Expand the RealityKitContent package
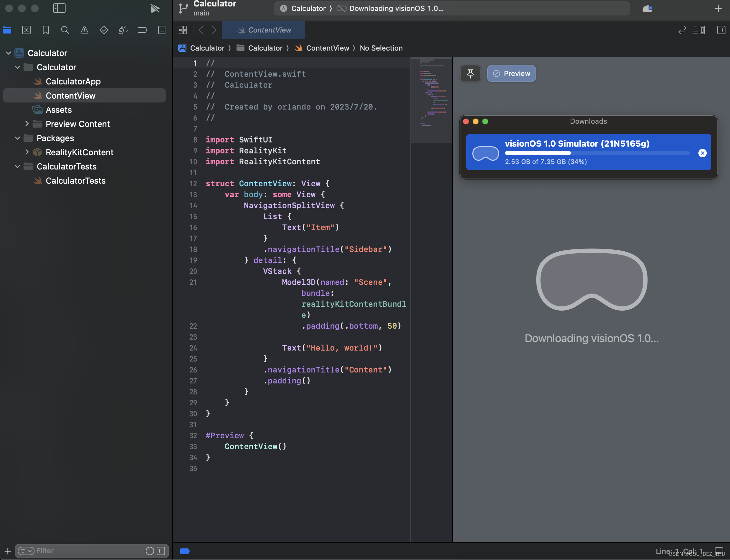The width and height of the screenshot is (730, 560). tap(27, 152)
